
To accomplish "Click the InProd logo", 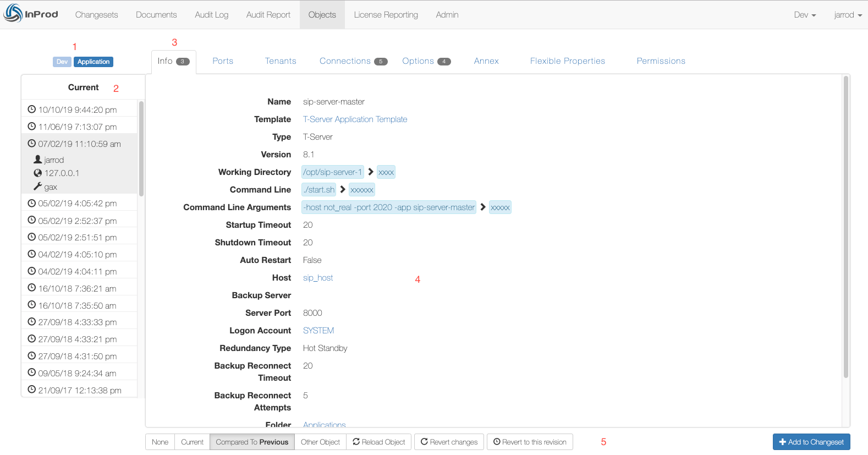I will 31,13.
